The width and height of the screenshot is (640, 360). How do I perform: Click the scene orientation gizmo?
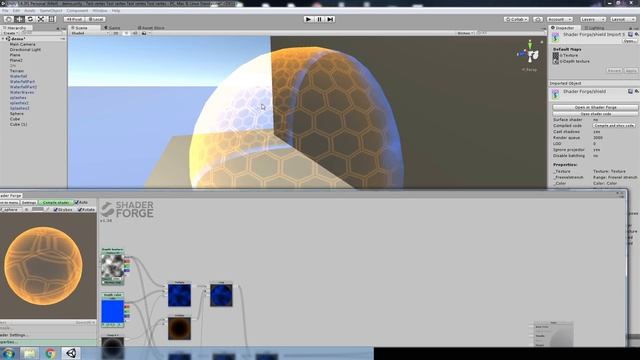pyautogui.click(x=530, y=54)
